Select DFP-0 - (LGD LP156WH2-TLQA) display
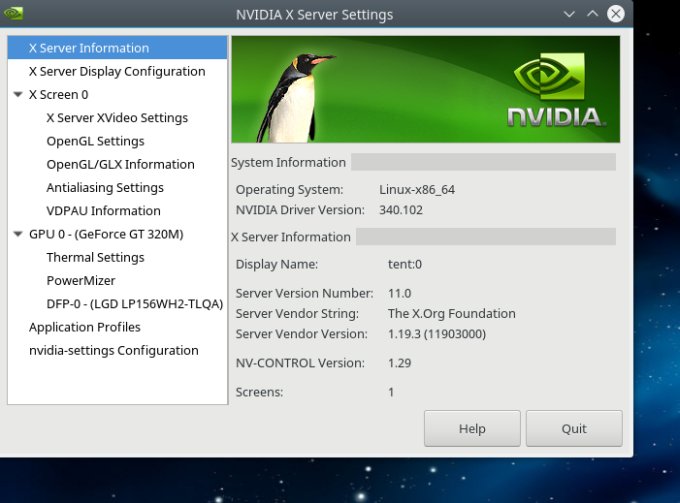 (x=135, y=304)
